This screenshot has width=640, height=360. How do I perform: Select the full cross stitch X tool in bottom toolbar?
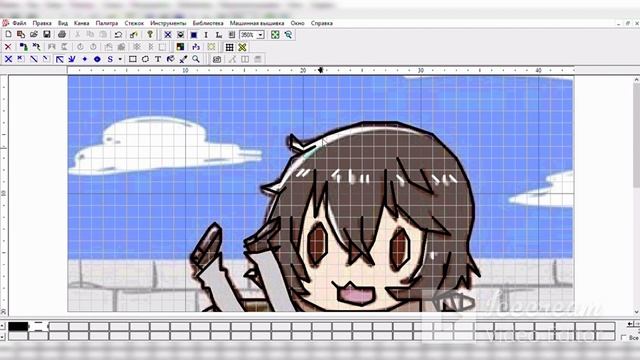tap(8, 59)
